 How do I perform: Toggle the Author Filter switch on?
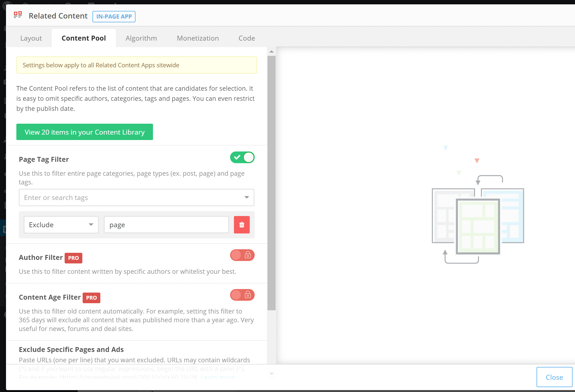242,255
